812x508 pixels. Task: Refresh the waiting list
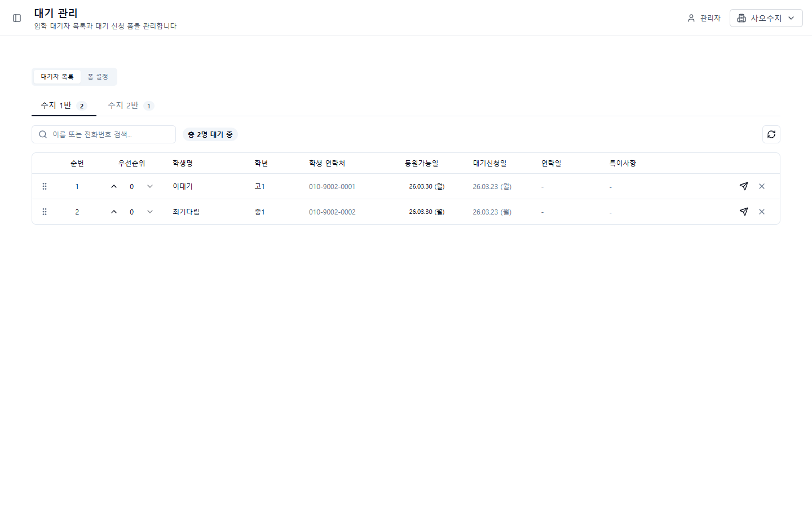click(771, 134)
